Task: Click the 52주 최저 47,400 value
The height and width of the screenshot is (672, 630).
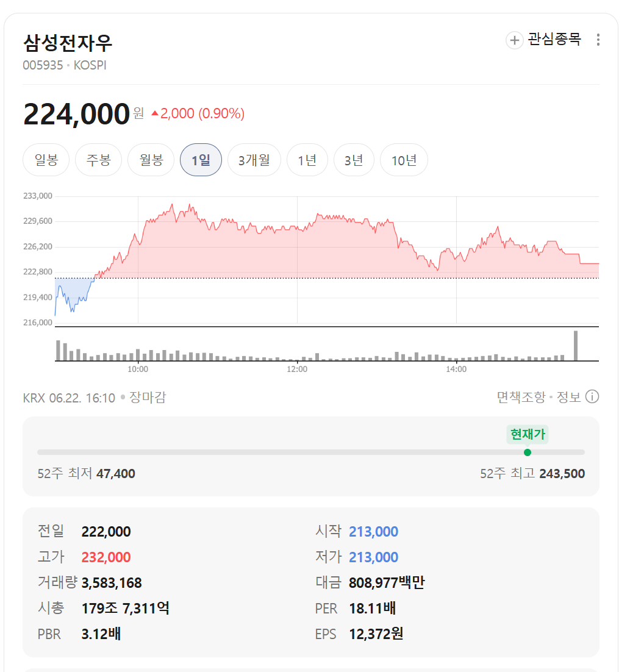Action: (x=116, y=474)
